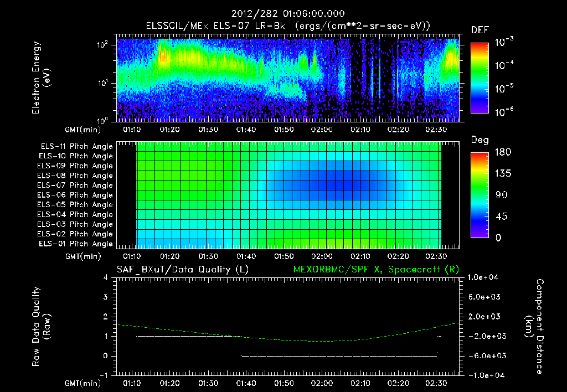
Task: Click the 90 value on Deg scale
Action: tap(502, 195)
